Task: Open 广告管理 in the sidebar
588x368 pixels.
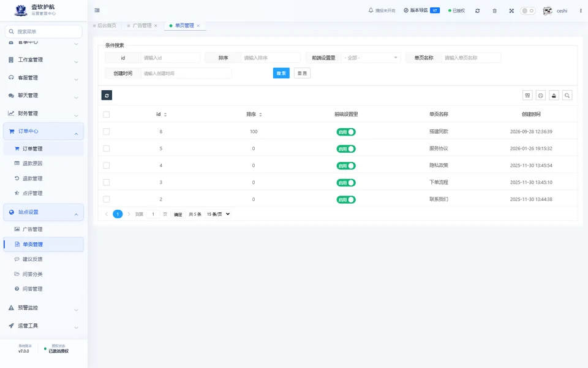Action: point(43,229)
